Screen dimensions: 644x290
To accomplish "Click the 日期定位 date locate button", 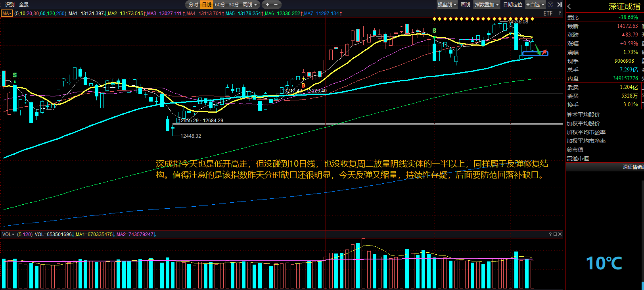I will tap(513, 5).
